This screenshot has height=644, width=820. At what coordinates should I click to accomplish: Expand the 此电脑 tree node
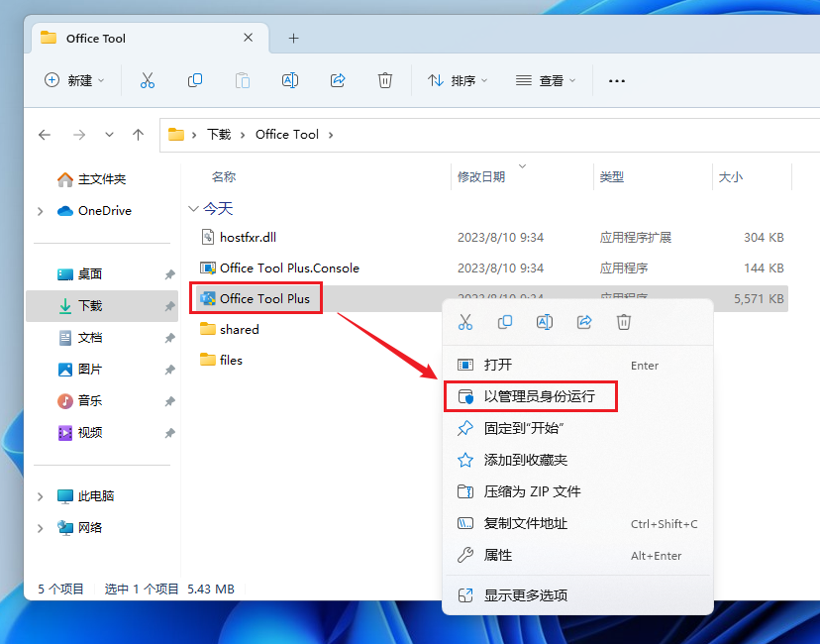41,496
